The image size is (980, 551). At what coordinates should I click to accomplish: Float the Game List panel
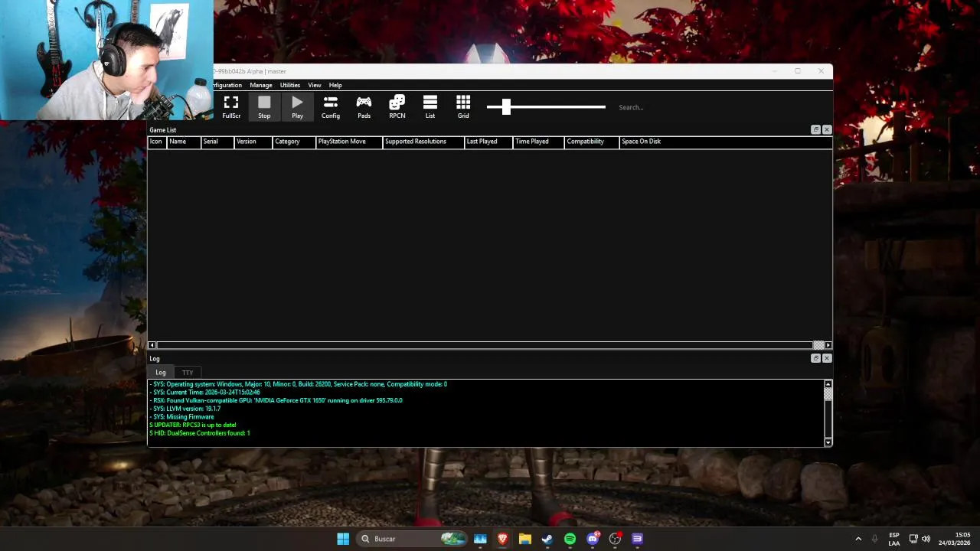(x=815, y=130)
